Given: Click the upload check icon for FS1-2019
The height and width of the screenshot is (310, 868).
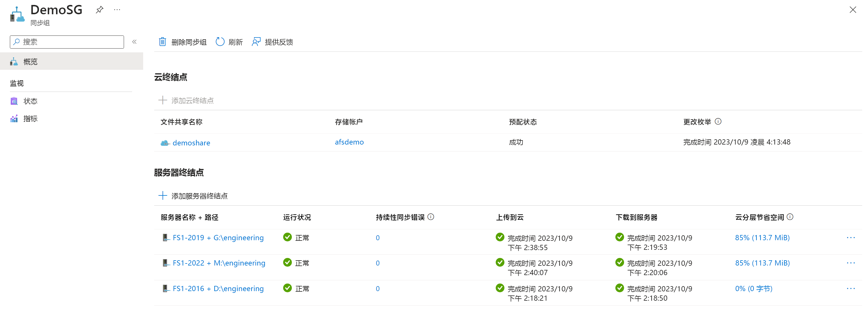Looking at the screenshot, I should coord(500,237).
